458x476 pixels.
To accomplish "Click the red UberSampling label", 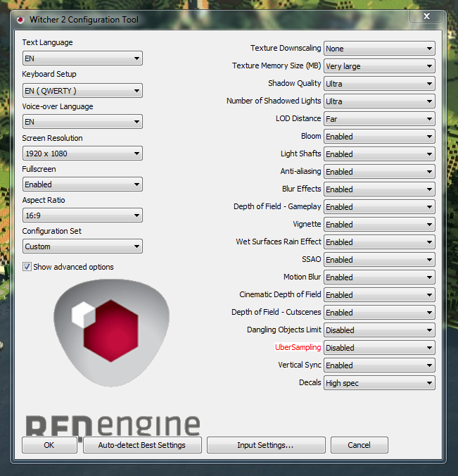I will 298,347.
